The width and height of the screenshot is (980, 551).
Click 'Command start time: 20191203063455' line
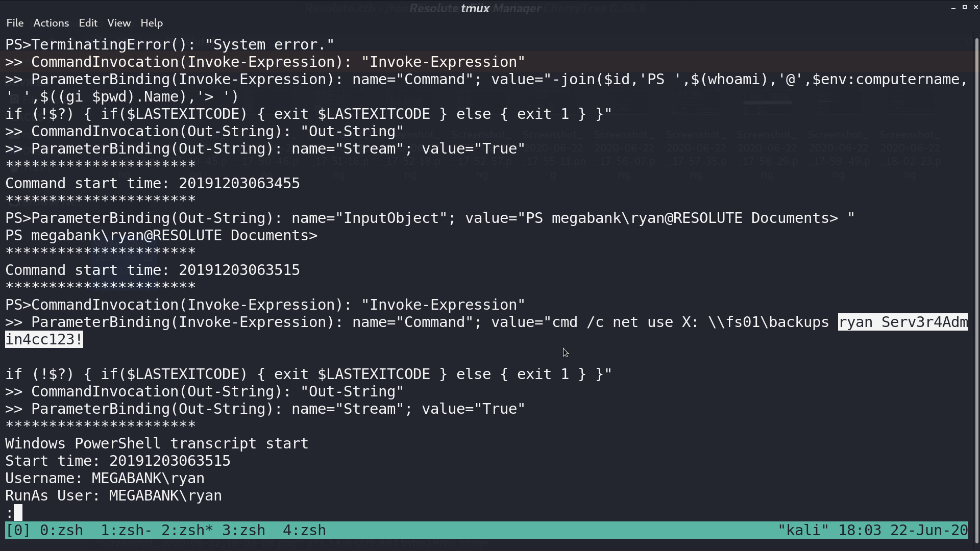click(x=153, y=184)
